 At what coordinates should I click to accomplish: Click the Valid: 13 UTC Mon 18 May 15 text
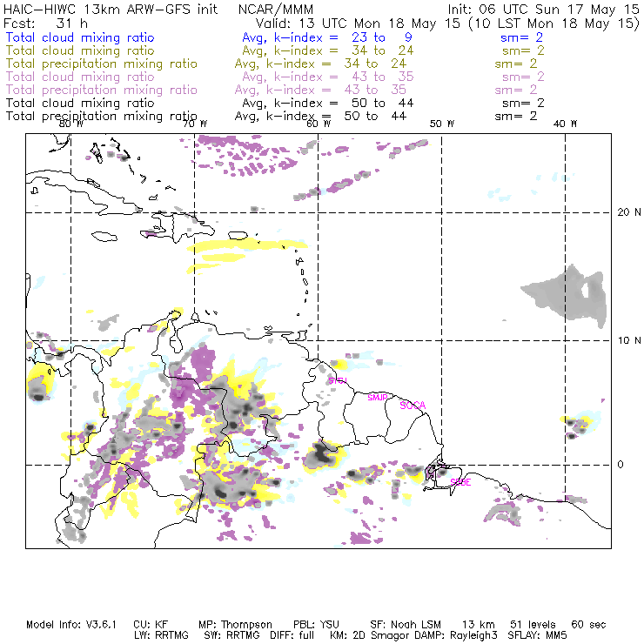click(x=358, y=23)
